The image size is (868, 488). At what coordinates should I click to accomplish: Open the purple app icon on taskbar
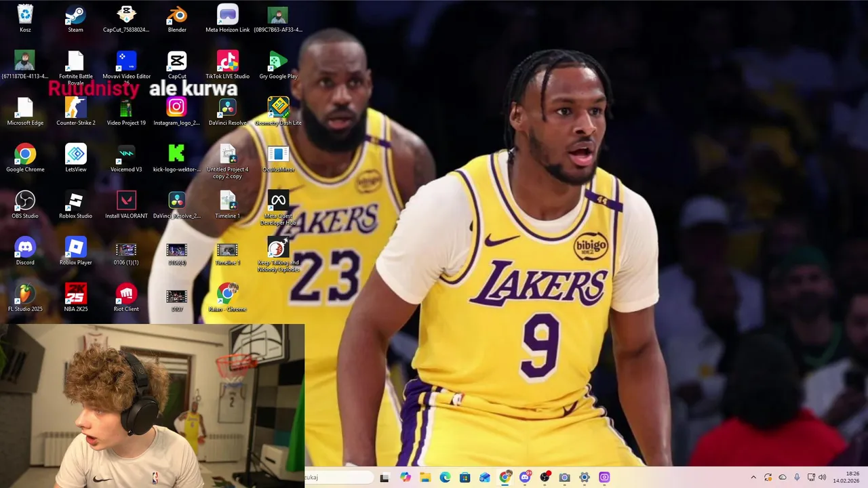point(604,477)
